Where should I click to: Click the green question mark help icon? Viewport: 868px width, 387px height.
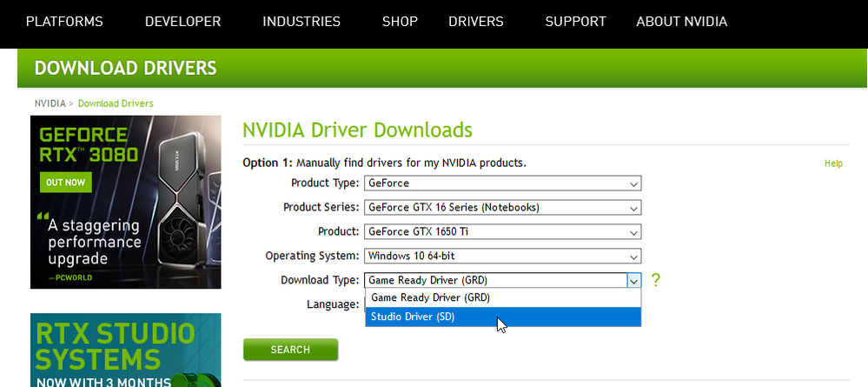pyautogui.click(x=655, y=281)
